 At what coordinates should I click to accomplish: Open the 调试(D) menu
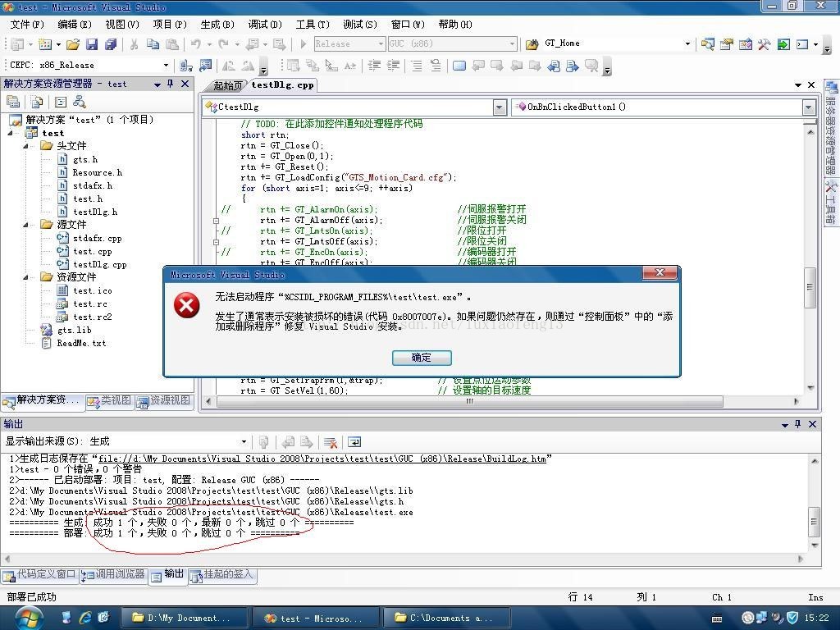coord(265,25)
